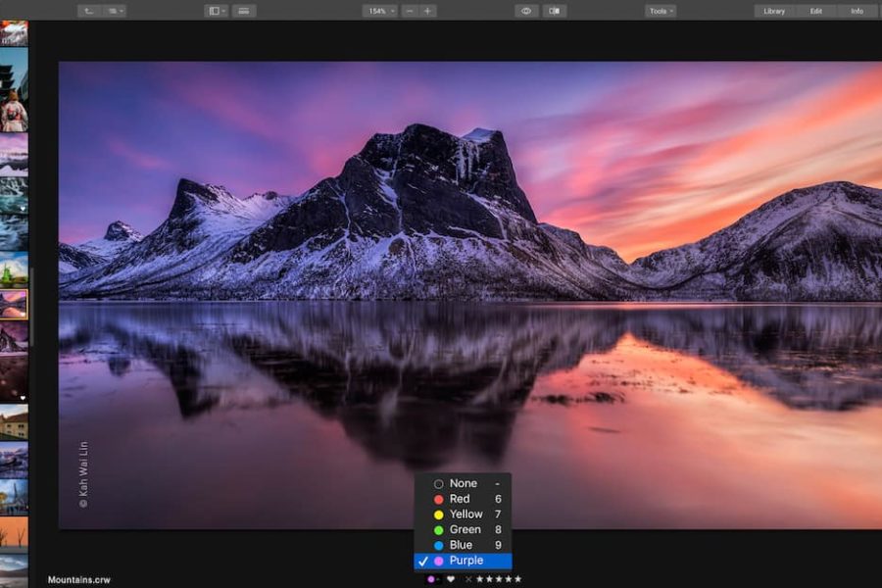Select the checked Purple label entry
This screenshot has width=882, height=588.
point(465,561)
